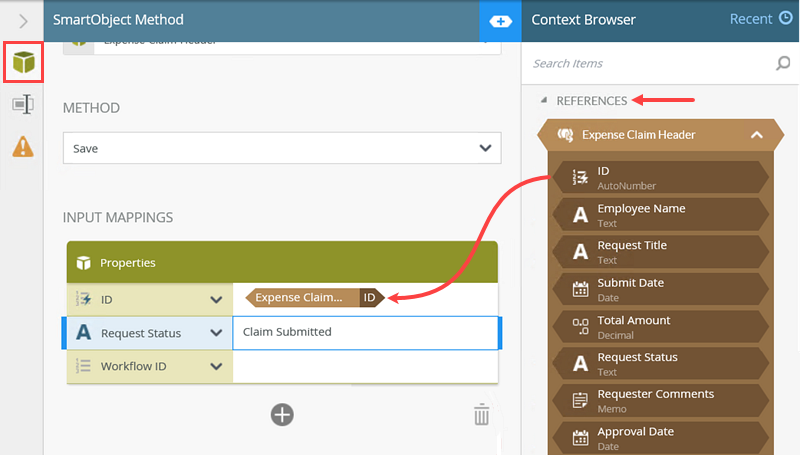The width and height of the screenshot is (800, 455).
Task: Expand the collapsed panel chevron arrow
Action: coord(23,21)
